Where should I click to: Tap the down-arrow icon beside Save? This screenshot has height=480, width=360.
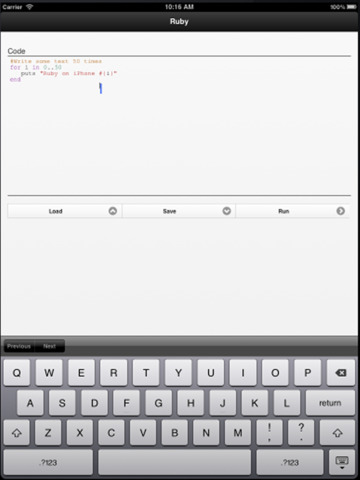(227, 211)
